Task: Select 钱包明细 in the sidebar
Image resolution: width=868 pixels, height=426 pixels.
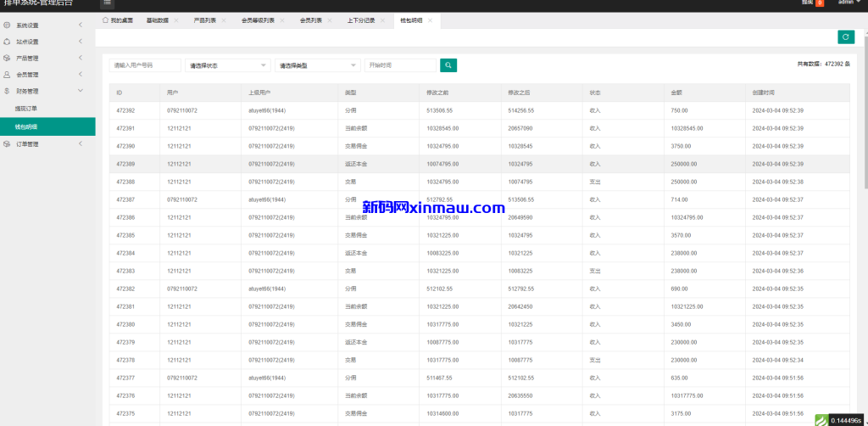Action: [x=47, y=126]
